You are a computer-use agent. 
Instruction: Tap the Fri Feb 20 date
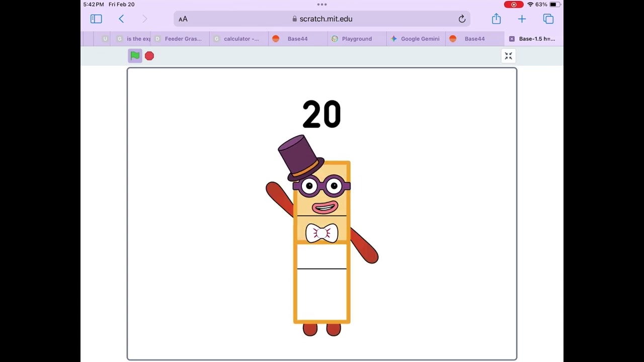click(121, 5)
